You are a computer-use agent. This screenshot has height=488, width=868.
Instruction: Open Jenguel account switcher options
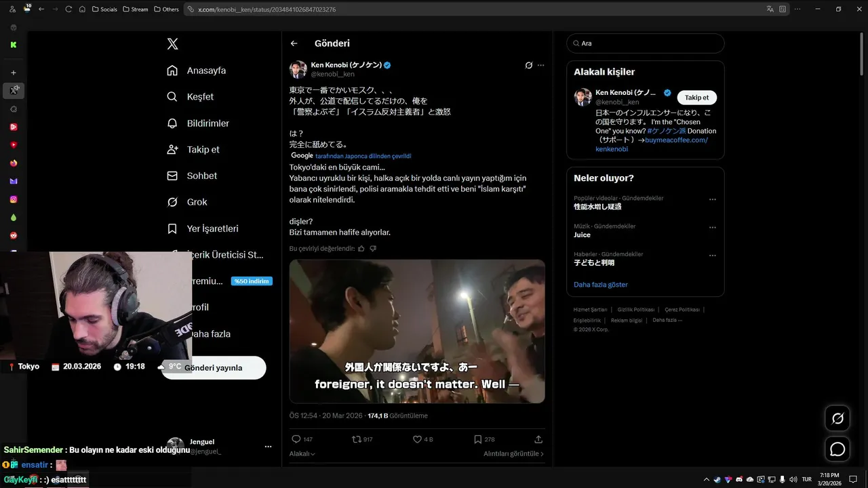pyautogui.click(x=268, y=447)
